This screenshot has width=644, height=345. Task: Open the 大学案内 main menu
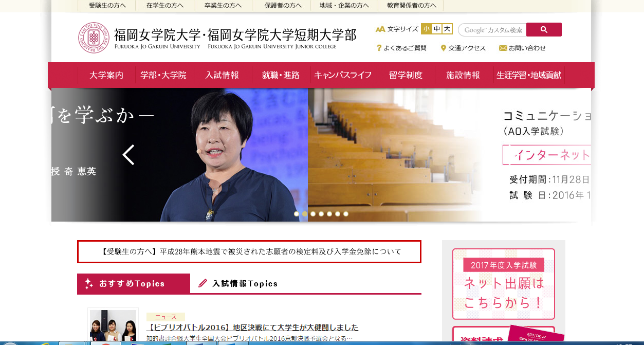[x=106, y=75]
